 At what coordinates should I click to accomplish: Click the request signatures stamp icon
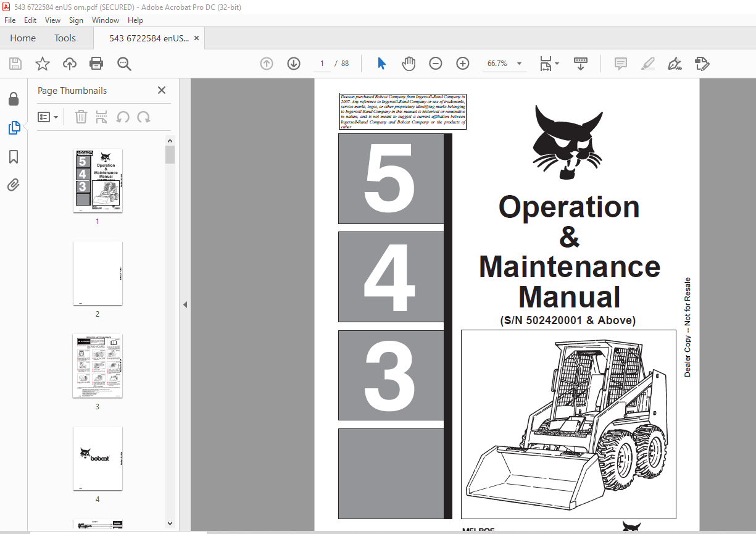pyautogui.click(x=702, y=64)
